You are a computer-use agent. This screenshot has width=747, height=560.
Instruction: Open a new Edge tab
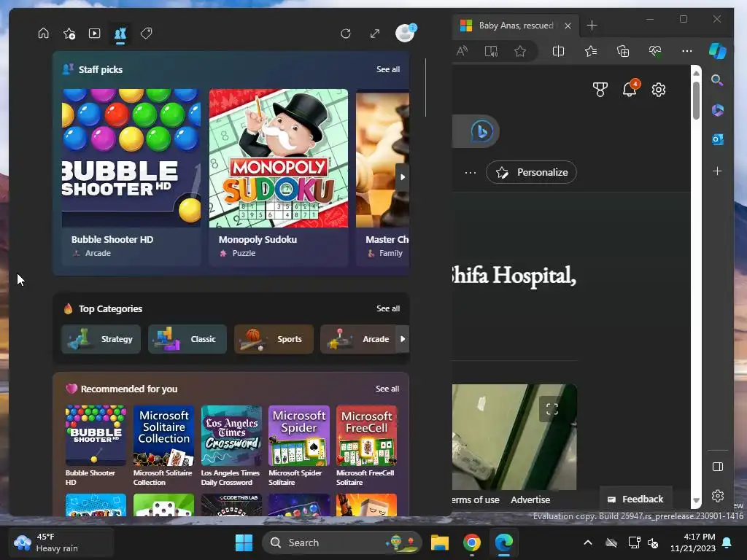(592, 26)
